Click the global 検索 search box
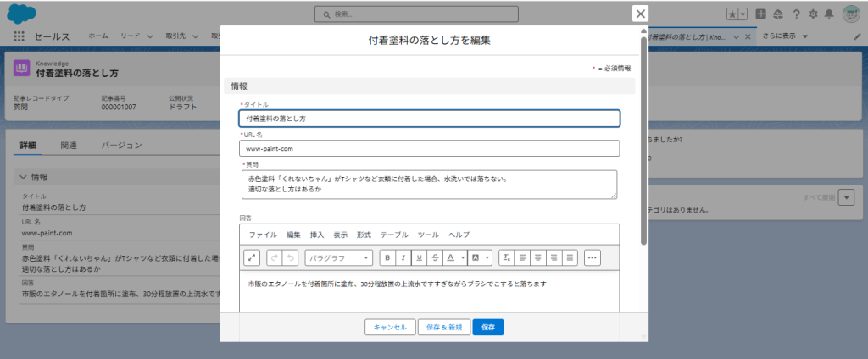This screenshot has width=868, height=359. tap(416, 14)
